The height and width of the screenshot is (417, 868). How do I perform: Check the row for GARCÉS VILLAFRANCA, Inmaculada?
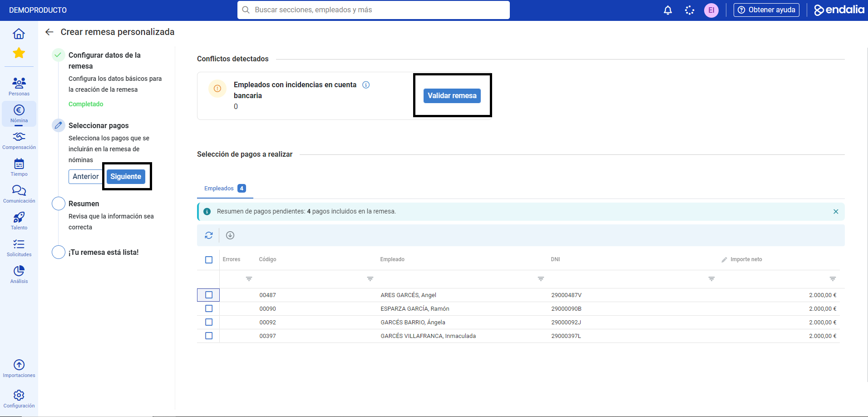coord(209,336)
